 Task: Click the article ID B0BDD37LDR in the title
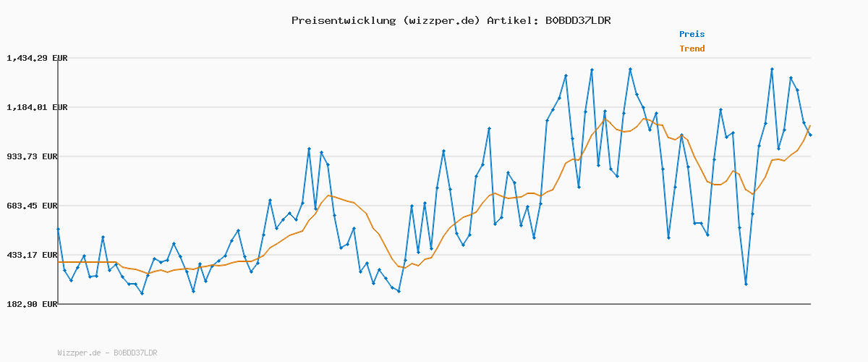pos(577,20)
